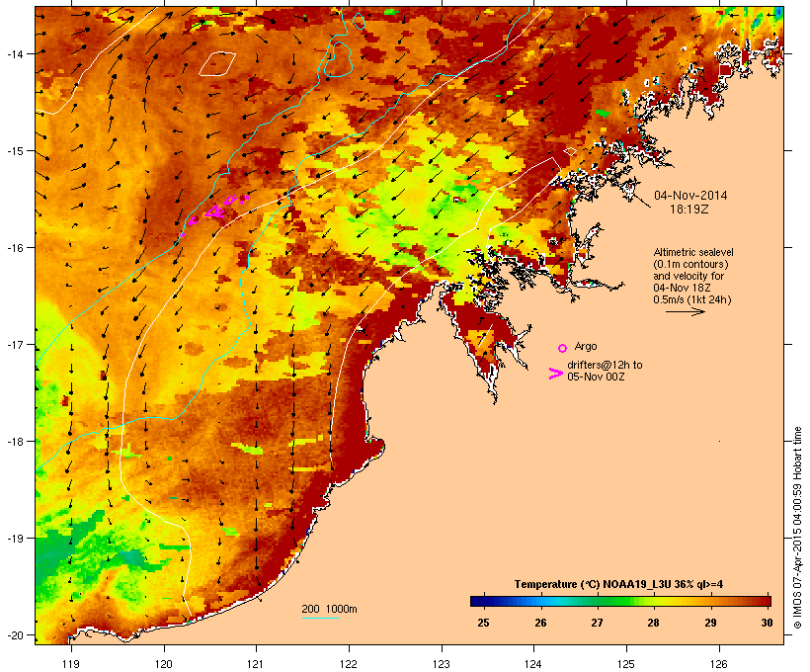This screenshot has height=672, width=810.
Task: Click latitude axis label -18
Action: coord(14,441)
